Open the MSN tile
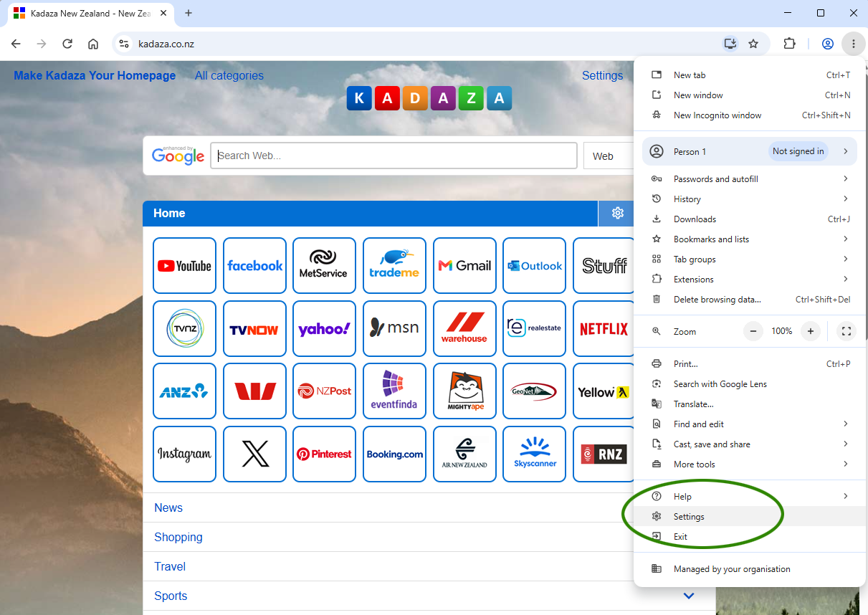868x615 pixels. tap(394, 329)
